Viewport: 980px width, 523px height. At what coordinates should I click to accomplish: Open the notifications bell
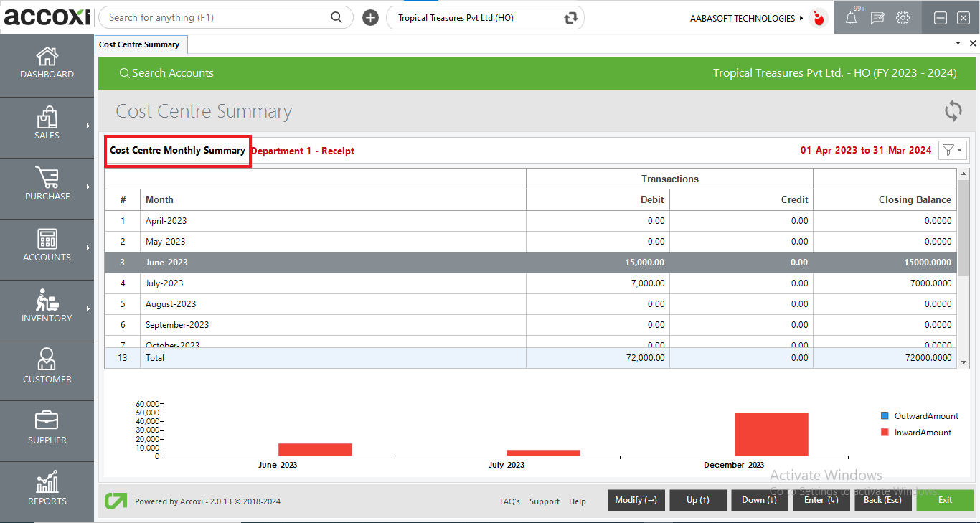(851, 17)
